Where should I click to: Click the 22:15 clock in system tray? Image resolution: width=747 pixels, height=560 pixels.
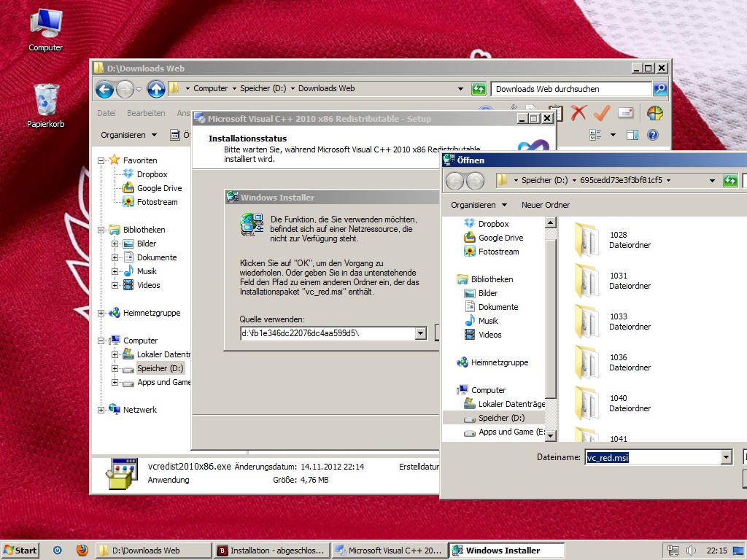coord(716,550)
